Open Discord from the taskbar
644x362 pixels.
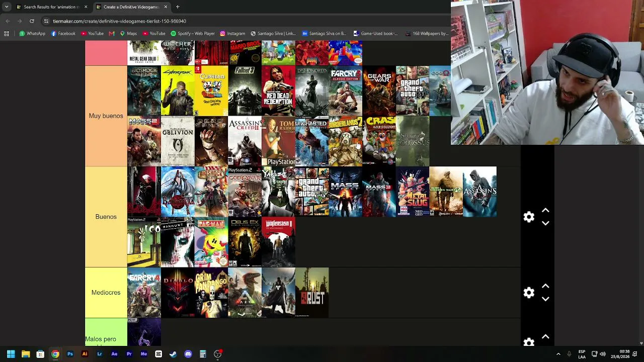point(188,354)
